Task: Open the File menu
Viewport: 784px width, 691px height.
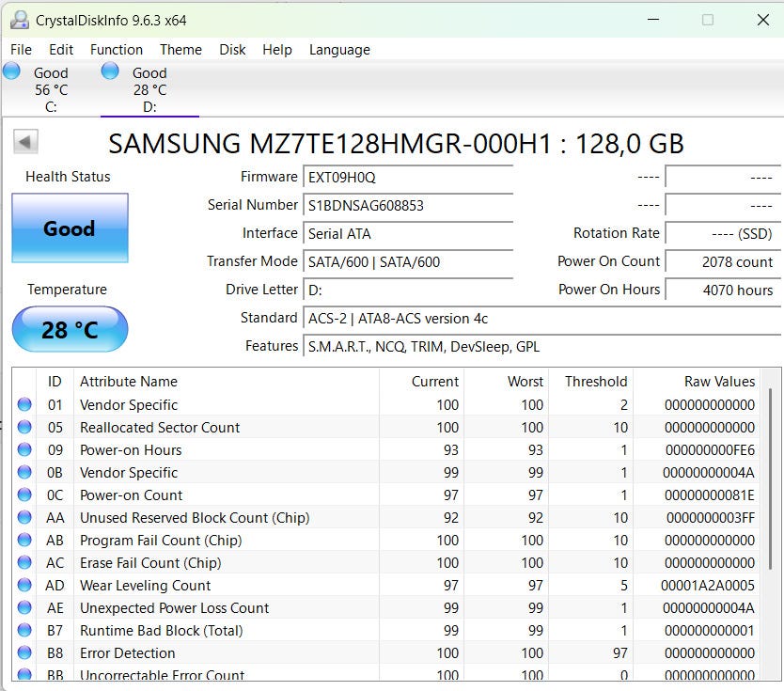Action: tap(21, 50)
